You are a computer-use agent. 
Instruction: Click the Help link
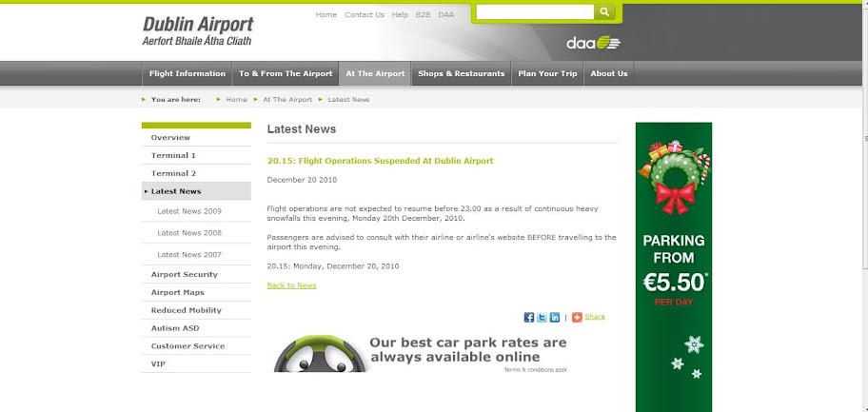coord(400,15)
